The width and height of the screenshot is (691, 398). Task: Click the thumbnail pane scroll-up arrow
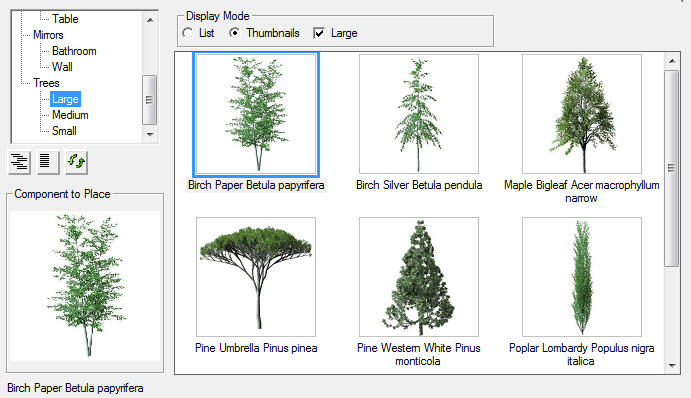672,61
